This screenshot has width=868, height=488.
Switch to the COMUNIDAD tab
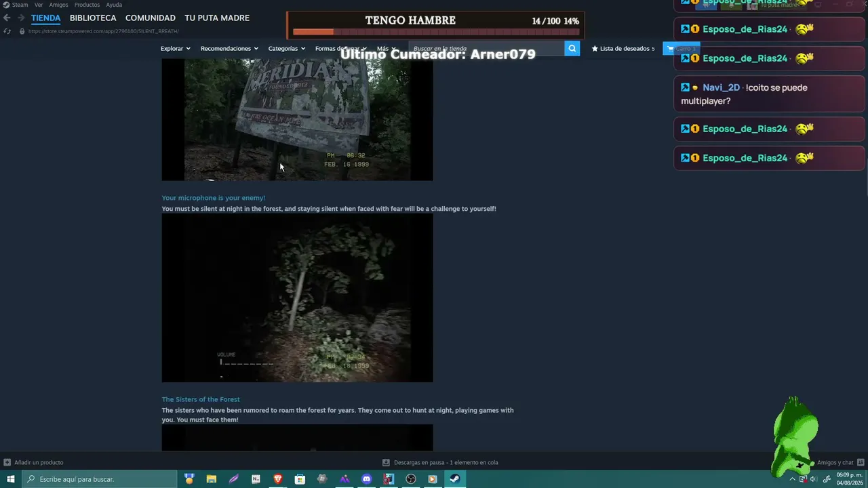[151, 18]
